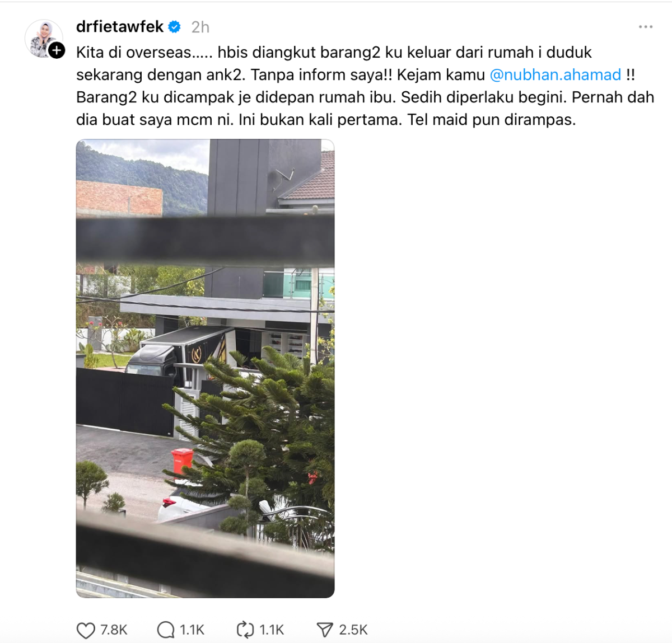
Task: Click the 7.8K likes count
Action: (x=114, y=630)
